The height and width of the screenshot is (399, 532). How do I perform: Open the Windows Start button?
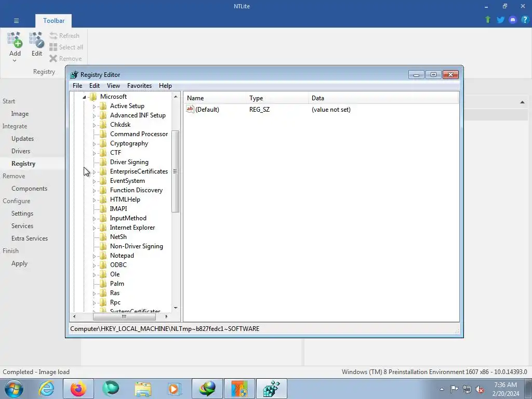[x=14, y=389]
